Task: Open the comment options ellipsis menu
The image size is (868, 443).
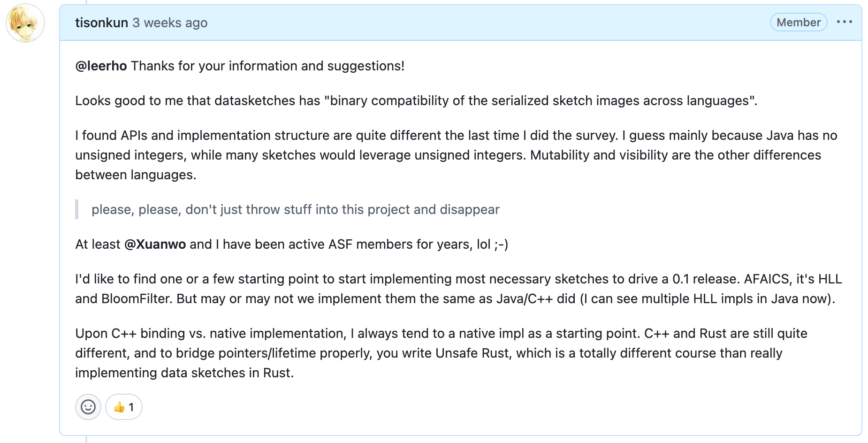Action: (844, 22)
